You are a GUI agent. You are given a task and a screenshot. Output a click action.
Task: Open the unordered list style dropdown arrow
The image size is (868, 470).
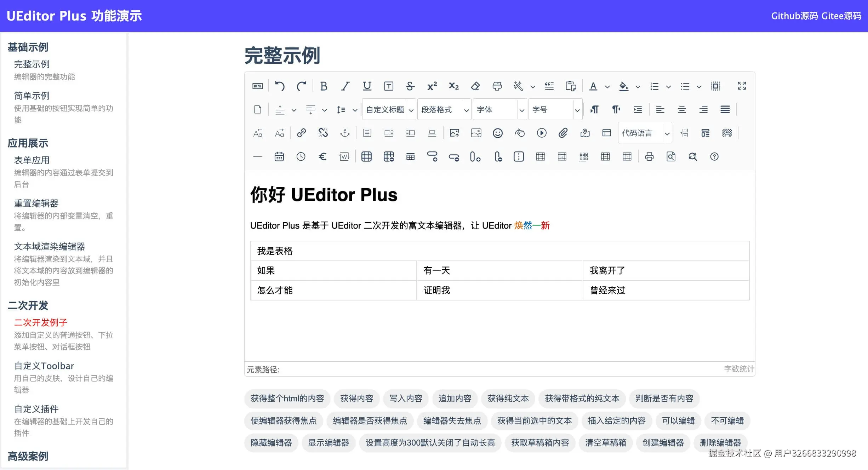699,87
